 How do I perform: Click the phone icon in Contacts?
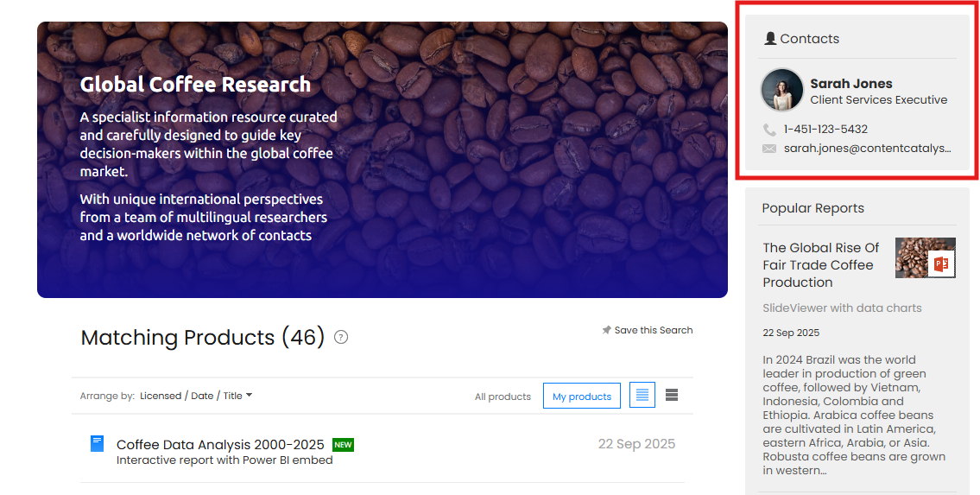(769, 130)
